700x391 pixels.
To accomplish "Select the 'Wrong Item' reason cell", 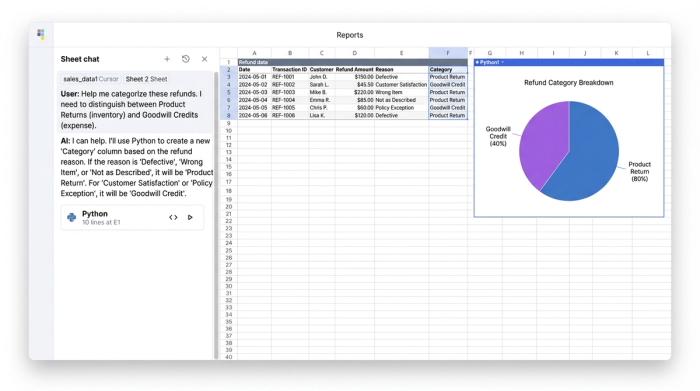I will pos(401,92).
